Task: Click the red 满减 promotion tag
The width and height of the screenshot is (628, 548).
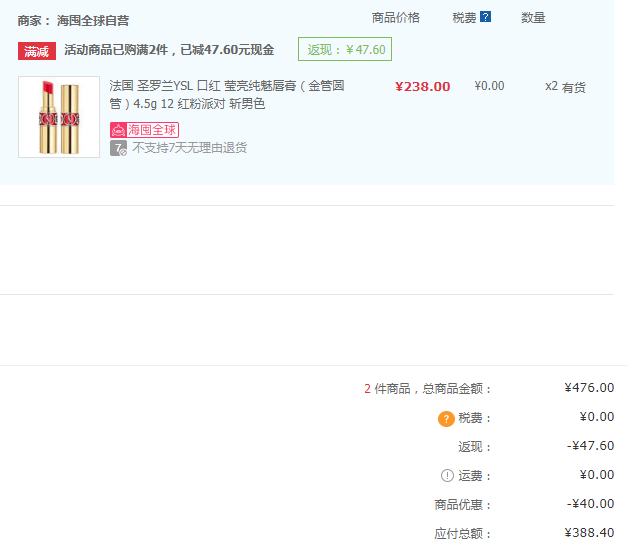Action: pos(37,51)
